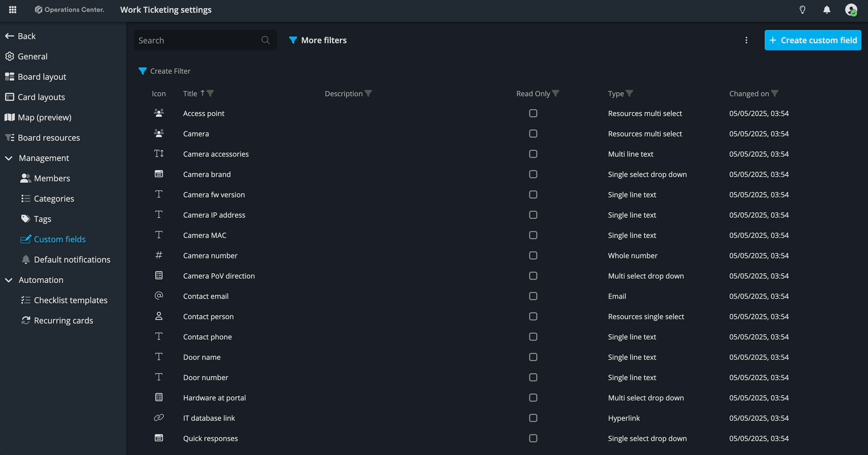Image resolution: width=868 pixels, height=455 pixels.
Task: Toggle Read Only for IT database link
Action: coord(533,418)
